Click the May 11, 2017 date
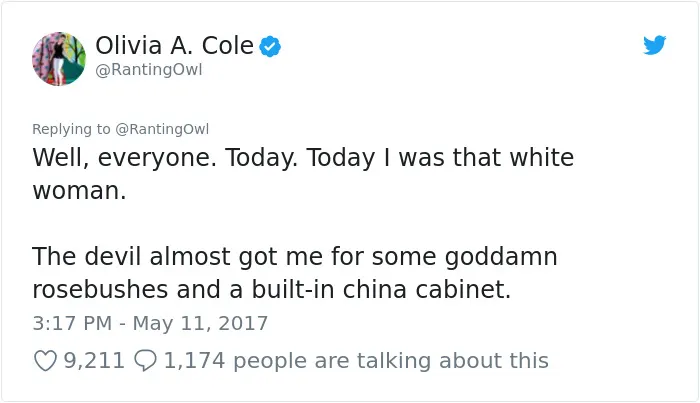This screenshot has width=700, height=403. [200, 323]
